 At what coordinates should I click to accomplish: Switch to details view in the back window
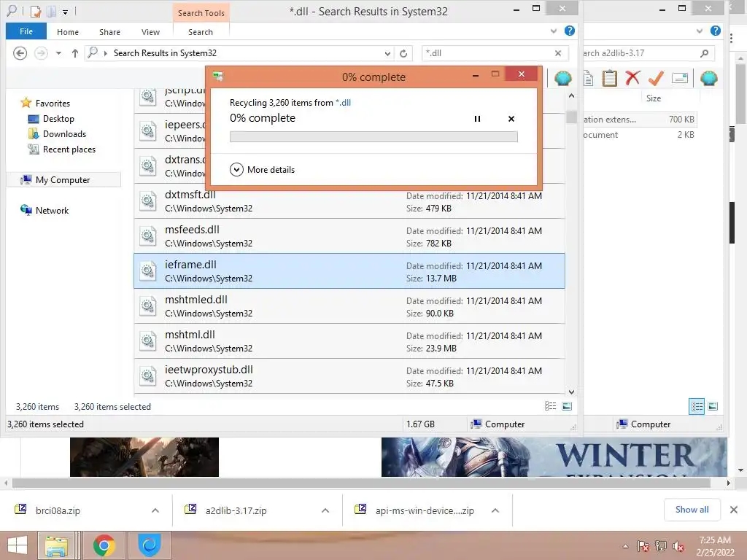pos(697,406)
